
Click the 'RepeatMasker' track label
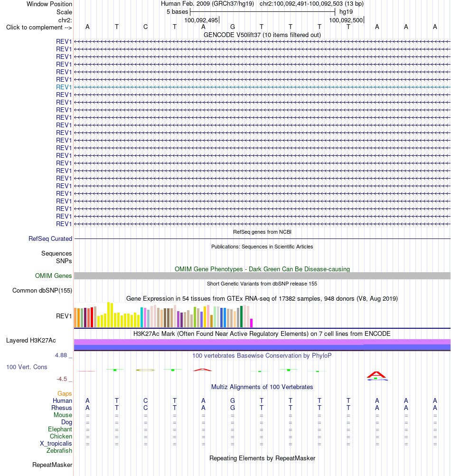pos(52,465)
